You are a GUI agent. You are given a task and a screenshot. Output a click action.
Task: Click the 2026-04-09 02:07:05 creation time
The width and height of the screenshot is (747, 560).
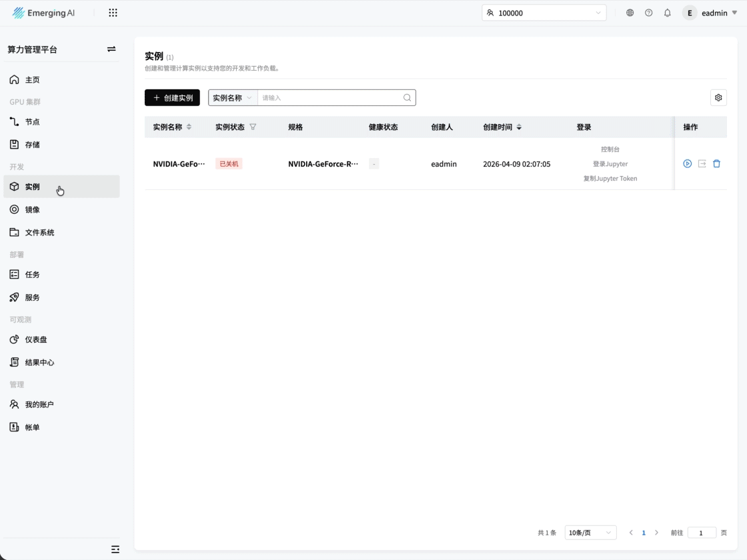coord(516,164)
